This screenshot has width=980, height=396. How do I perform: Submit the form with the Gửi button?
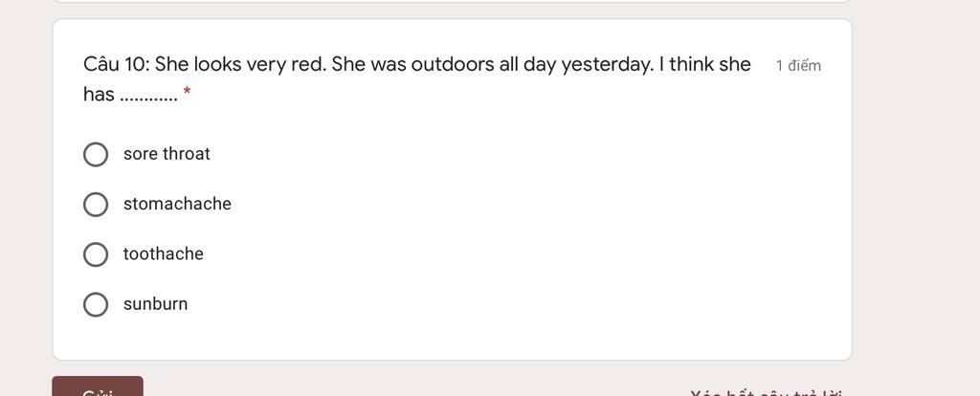[x=98, y=387]
